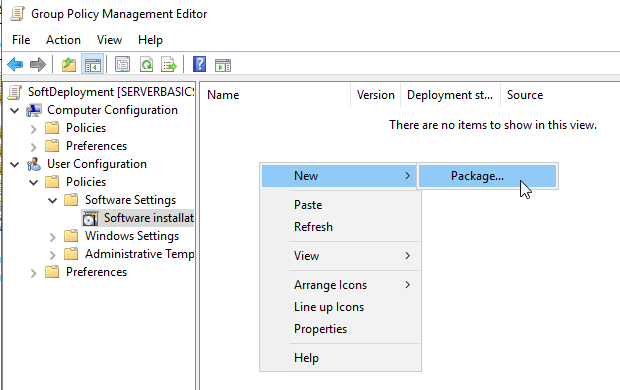Open the toolbar Properties icon
The width and height of the screenshot is (620, 390).
[122, 64]
